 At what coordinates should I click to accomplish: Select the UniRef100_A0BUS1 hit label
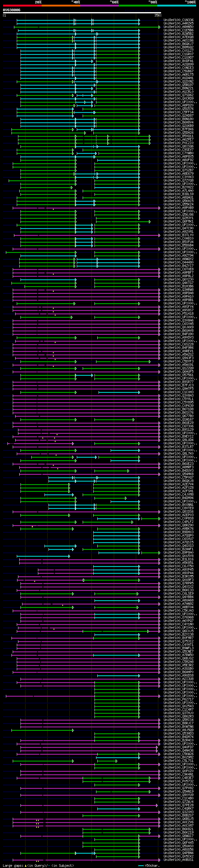[x=178, y=860]
